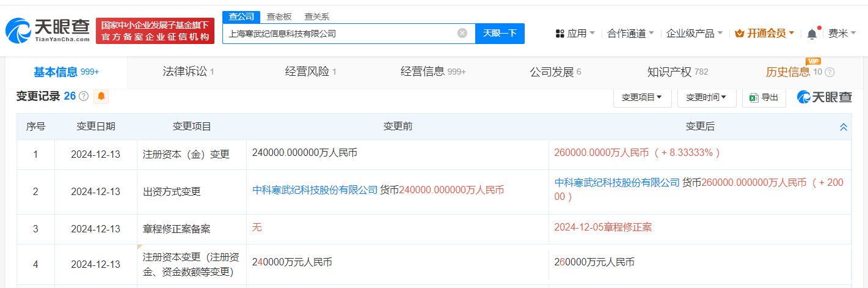Open the 应用 apps grid menu
Viewport: 868px width, 288px height.
(575, 33)
